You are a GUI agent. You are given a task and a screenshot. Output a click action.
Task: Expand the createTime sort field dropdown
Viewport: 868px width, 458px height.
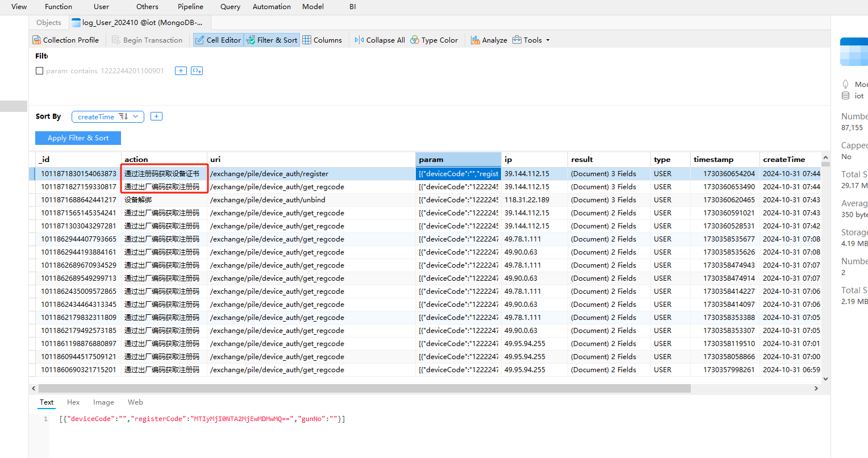(x=136, y=116)
